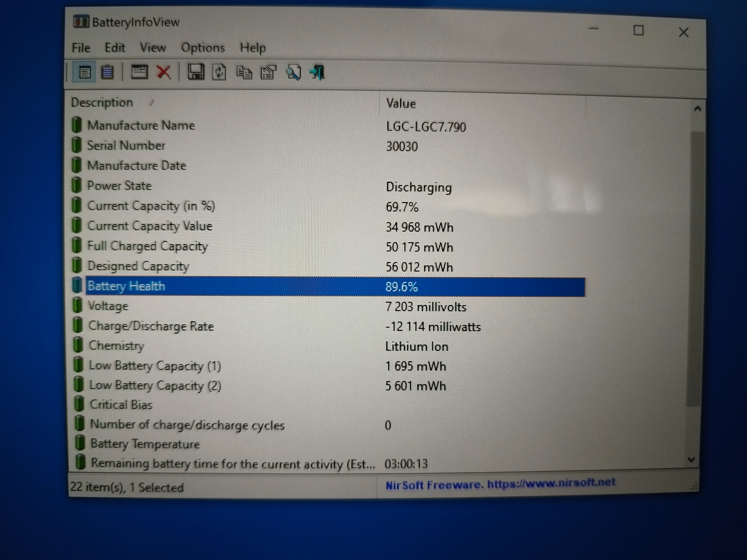The image size is (747, 560).
Task: Open the File menu
Action: coord(81,48)
